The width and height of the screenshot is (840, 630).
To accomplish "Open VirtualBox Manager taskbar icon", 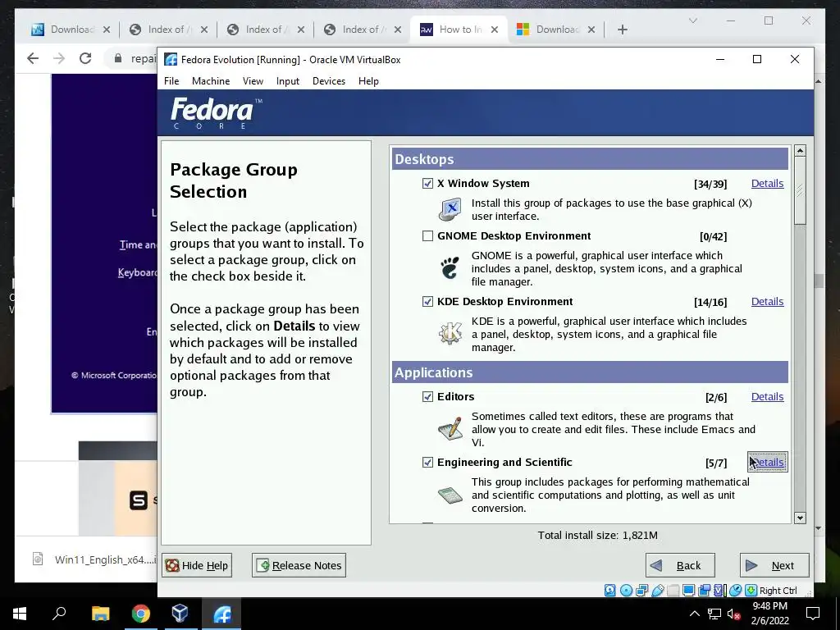I will pos(180,614).
